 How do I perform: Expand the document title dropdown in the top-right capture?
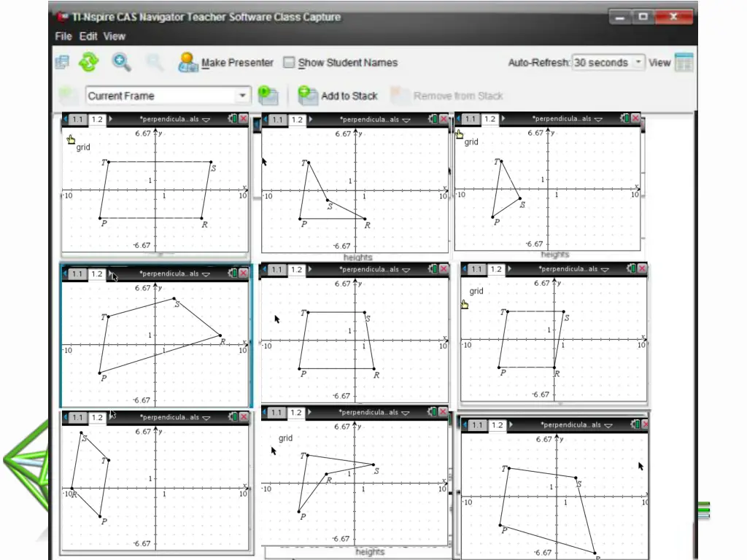point(599,119)
